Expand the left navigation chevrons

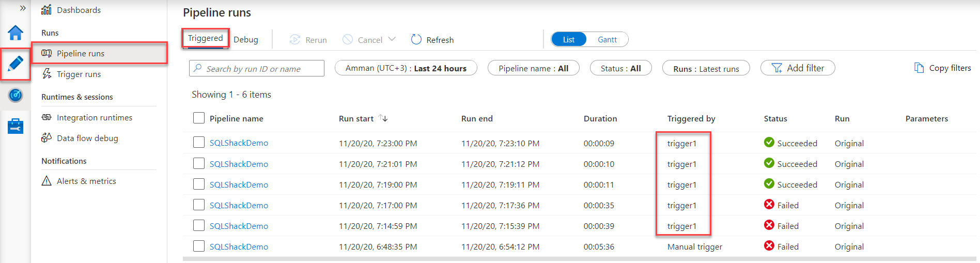click(23, 8)
